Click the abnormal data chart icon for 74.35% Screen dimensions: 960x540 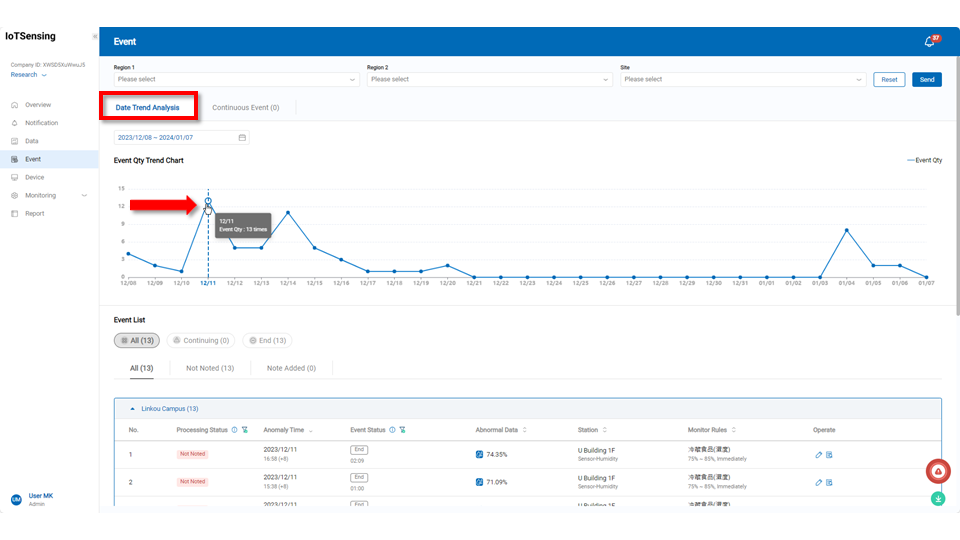(x=479, y=454)
